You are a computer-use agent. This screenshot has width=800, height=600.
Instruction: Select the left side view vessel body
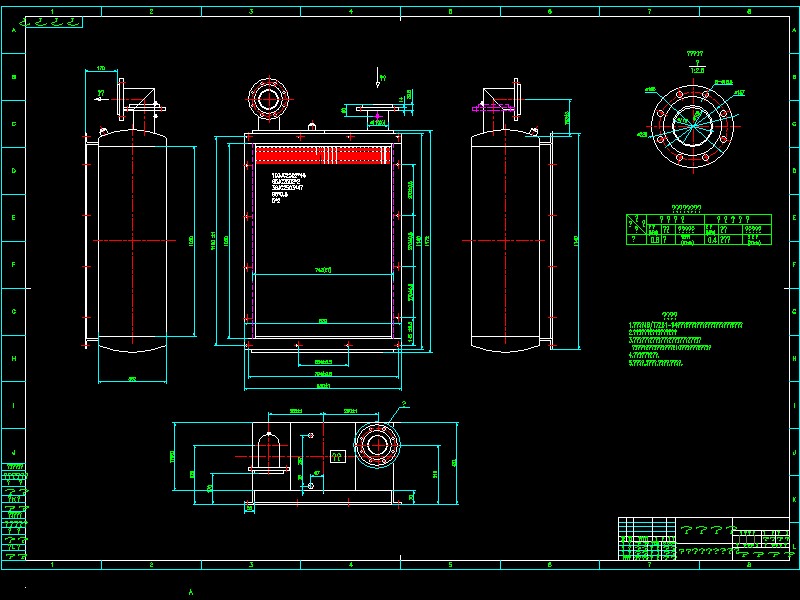click(x=132, y=241)
